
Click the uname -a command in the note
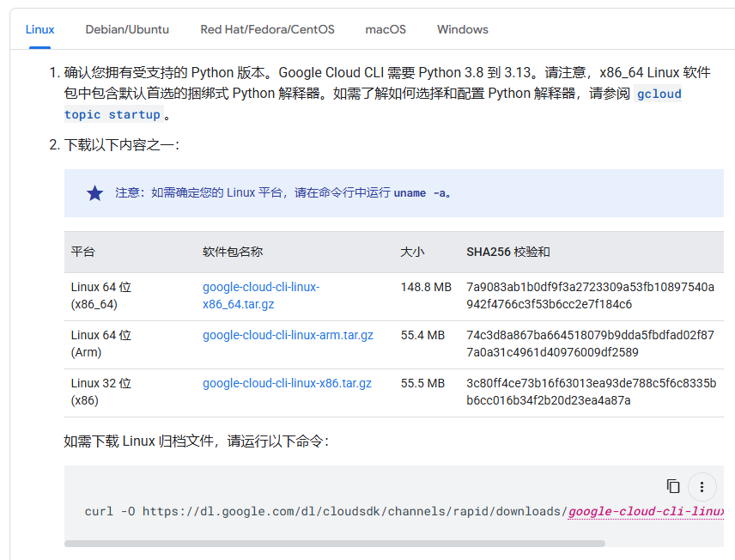419,192
